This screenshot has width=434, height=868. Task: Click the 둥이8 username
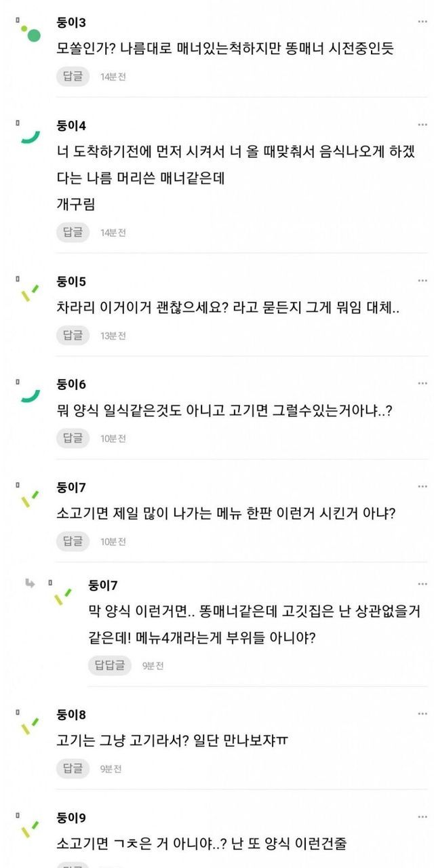tap(71, 715)
